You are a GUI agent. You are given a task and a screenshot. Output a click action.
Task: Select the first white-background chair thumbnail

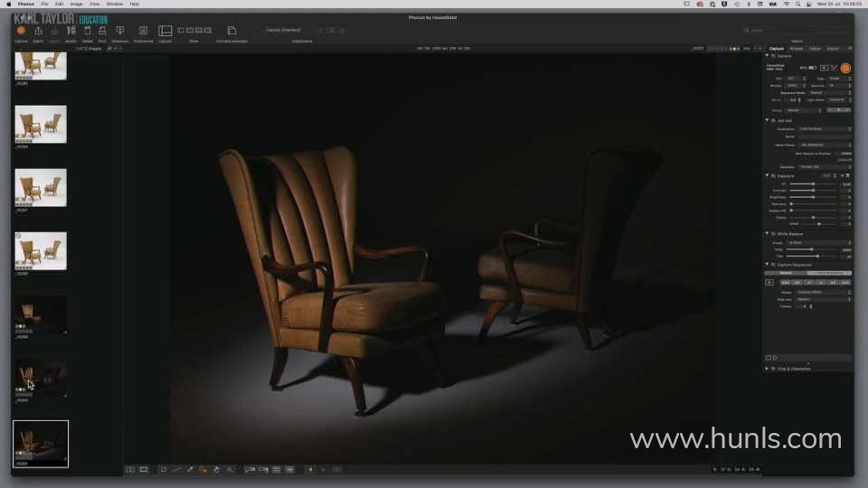40,63
